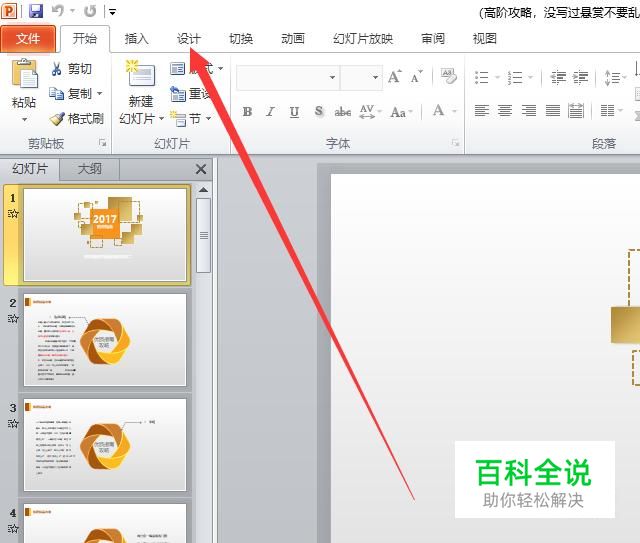Click the decrease font size icon

coord(416,77)
